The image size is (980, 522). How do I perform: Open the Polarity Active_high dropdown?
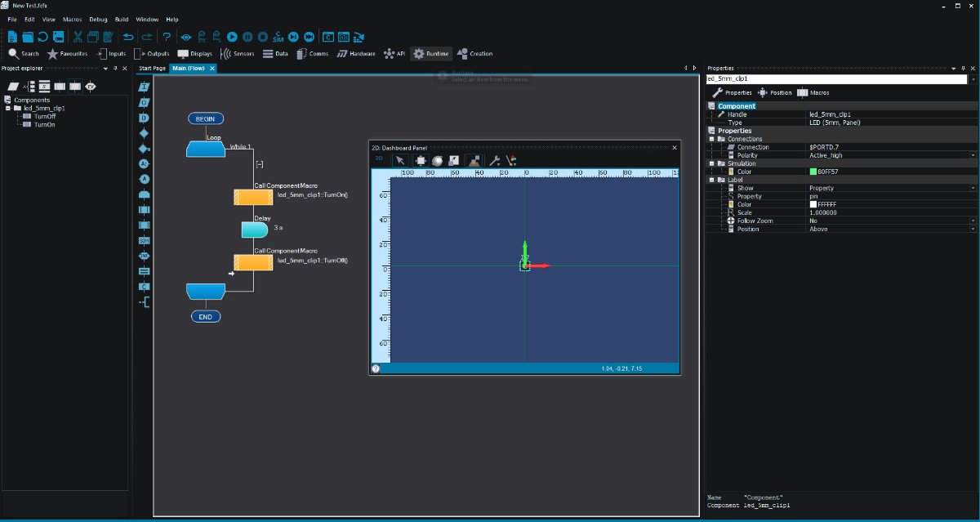click(x=973, y=155)
